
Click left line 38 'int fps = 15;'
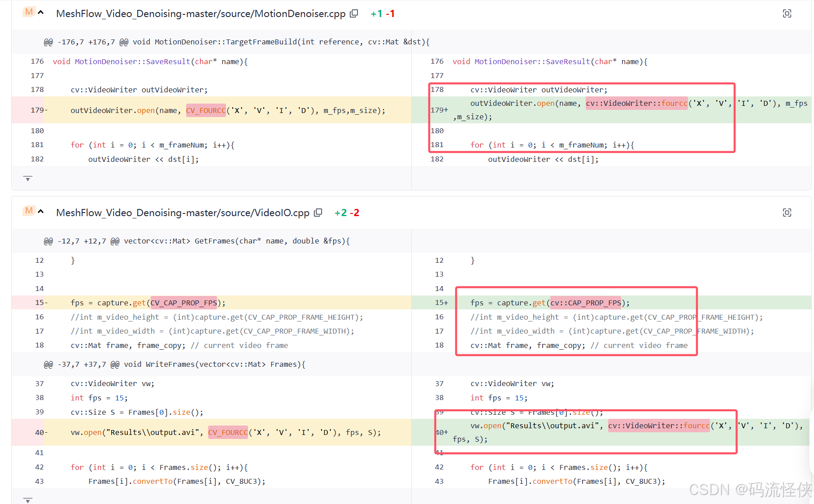[99, 398]
